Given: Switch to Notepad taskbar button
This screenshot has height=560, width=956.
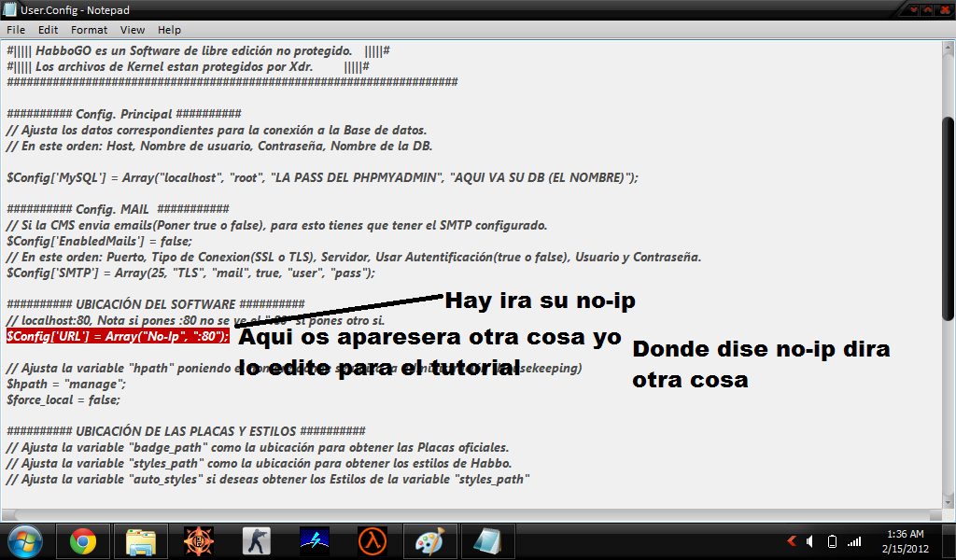Looking at the screenshot, I should [487, 541].
